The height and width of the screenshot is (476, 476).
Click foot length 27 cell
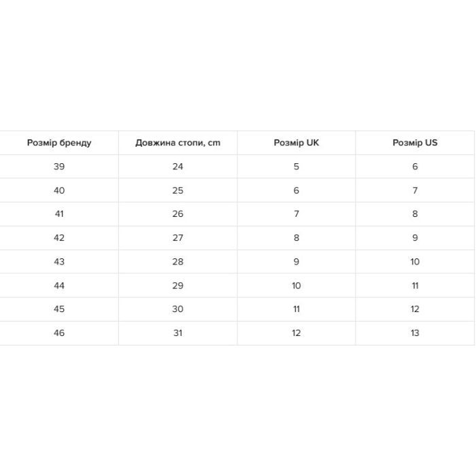coord(178,238)
